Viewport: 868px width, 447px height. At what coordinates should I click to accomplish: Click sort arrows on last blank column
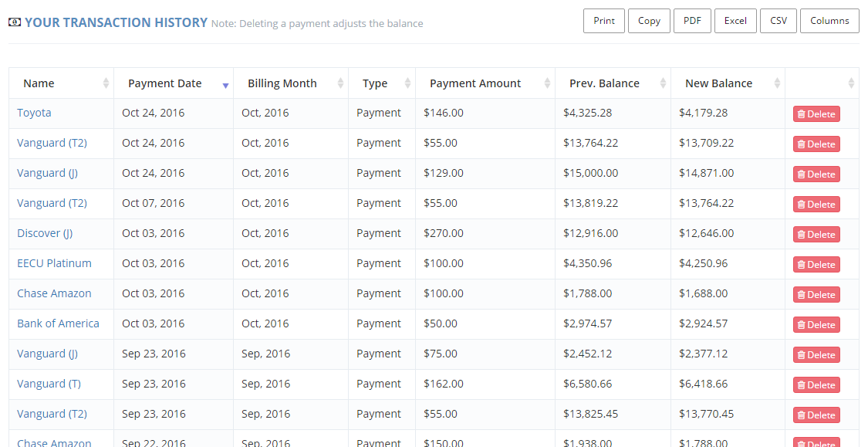coord(851,83)
